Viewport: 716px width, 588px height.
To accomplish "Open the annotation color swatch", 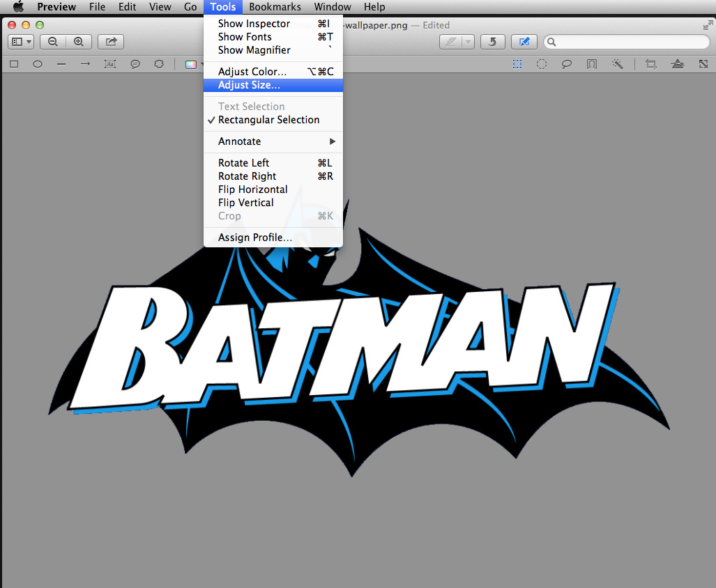I will point(191,65).
